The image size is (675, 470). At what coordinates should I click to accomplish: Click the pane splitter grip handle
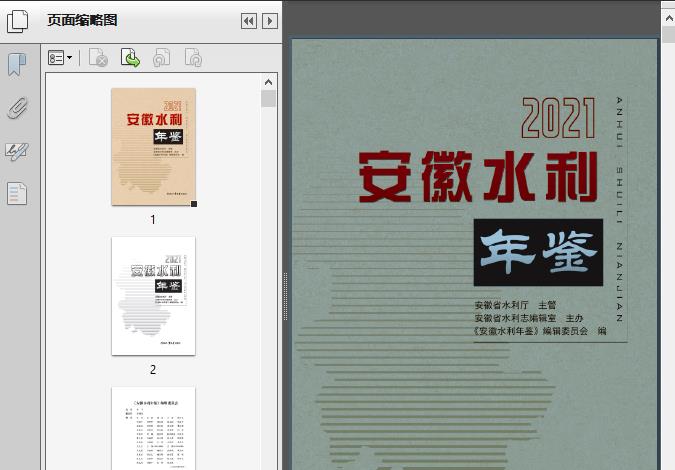tap(285, 297)
